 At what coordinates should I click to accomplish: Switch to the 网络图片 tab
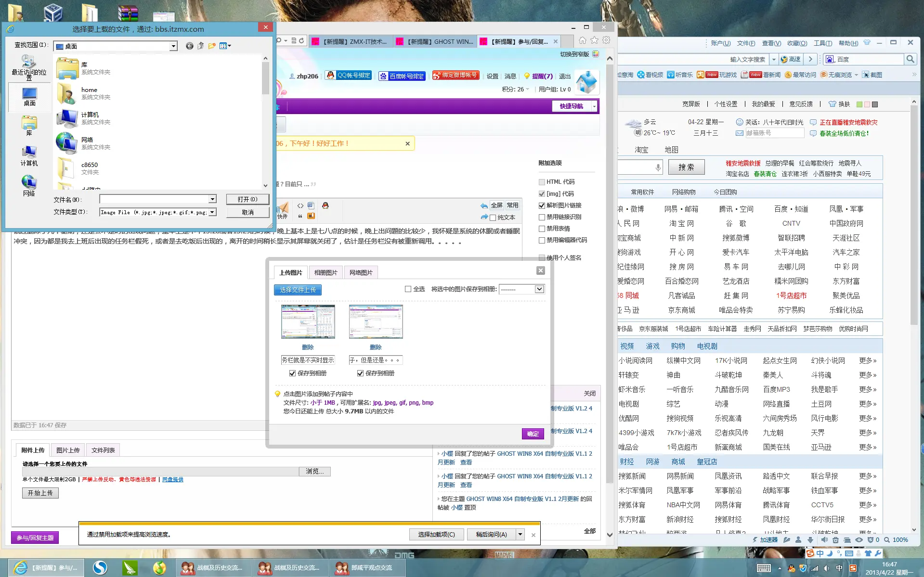(x=361, y=273)
